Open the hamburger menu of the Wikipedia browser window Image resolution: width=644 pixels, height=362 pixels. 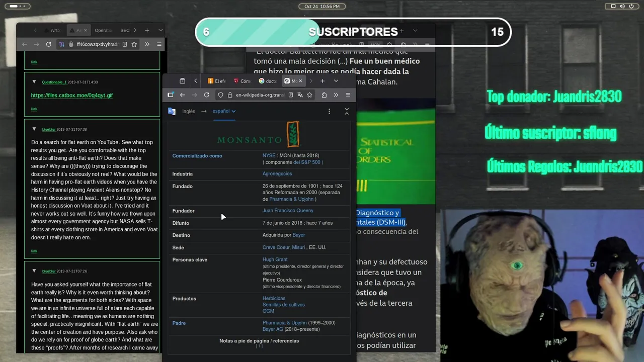point(348,95)
